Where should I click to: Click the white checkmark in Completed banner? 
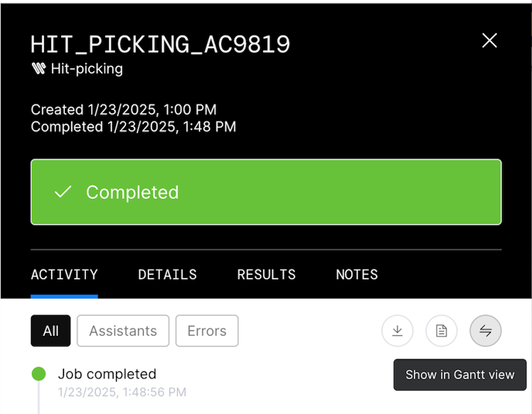63,192
